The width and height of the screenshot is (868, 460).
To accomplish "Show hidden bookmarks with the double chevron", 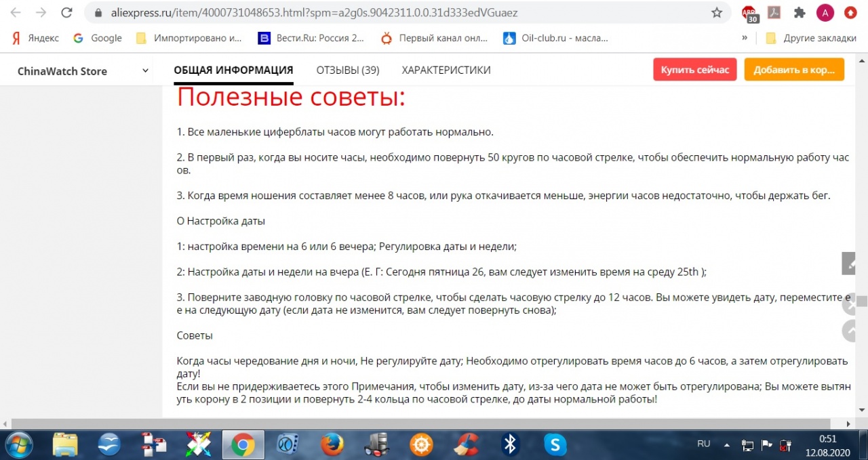I will pyautogui.click(x=745, y=38).
